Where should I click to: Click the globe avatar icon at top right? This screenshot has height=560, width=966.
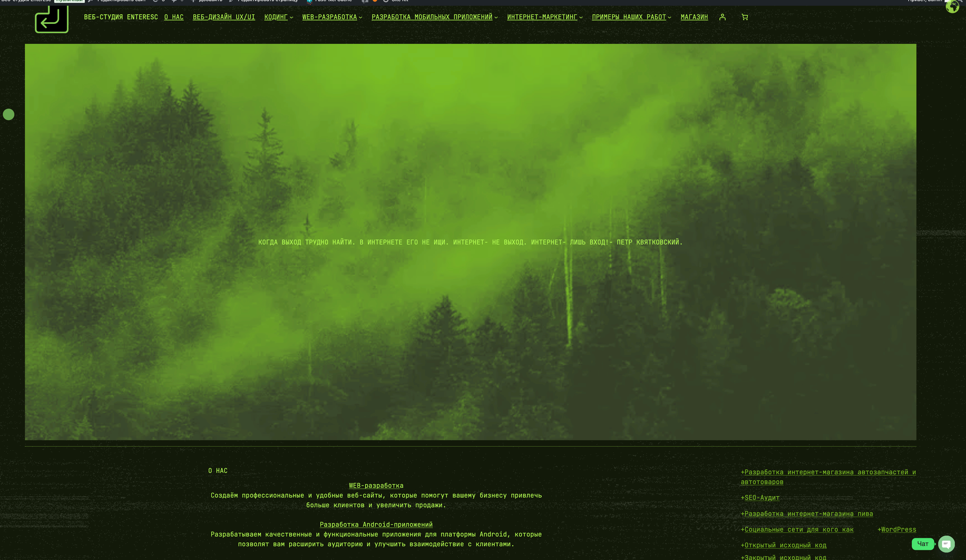(952, 6)
